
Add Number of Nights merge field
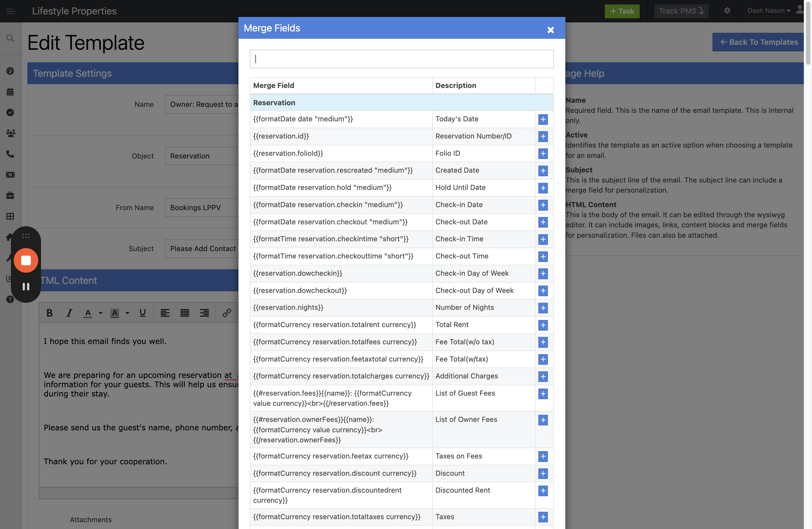543,308
